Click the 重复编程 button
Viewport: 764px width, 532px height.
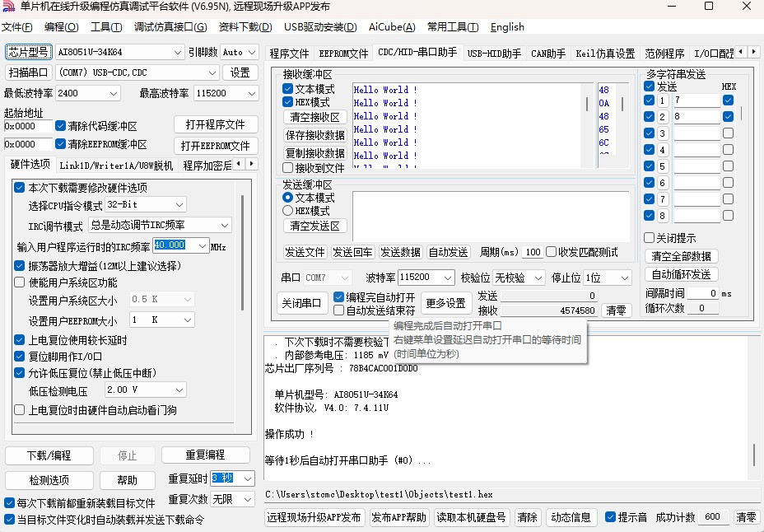tap(205, 455)
